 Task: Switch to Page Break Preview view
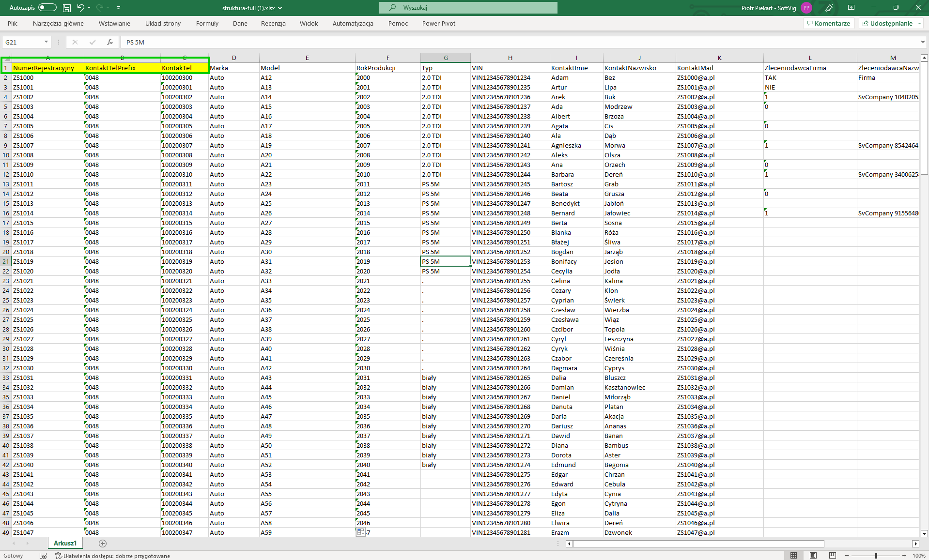click(x=832, y=556)
